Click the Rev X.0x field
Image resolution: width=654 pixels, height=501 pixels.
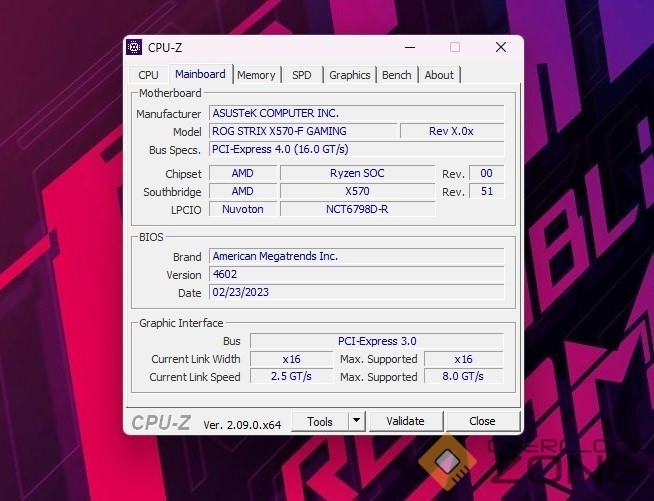click(x=452, y=131)
